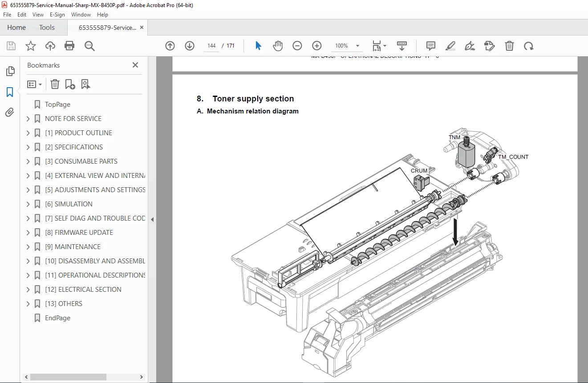Upload file to cloud storage
Viewport: 588px width, 383px height.
pos(50,46)
